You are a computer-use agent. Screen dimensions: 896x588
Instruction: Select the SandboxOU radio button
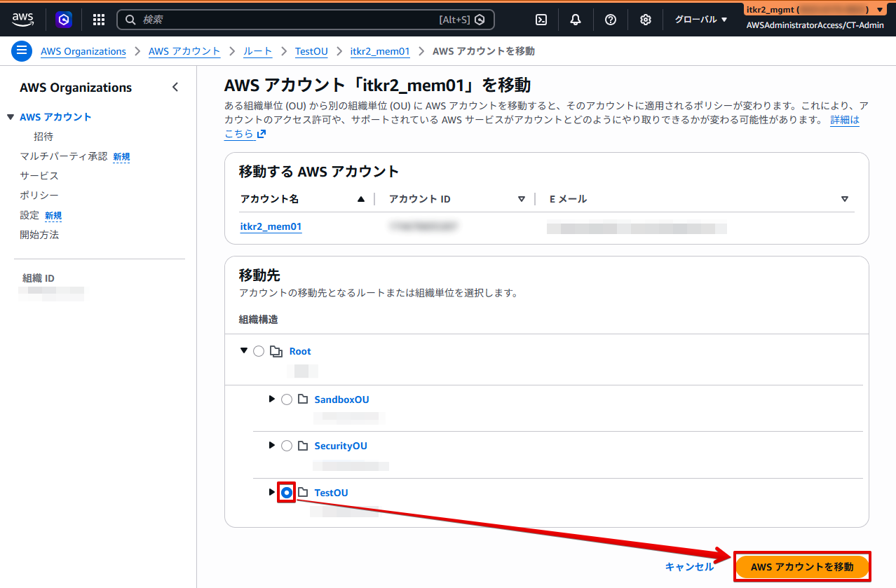287,399
